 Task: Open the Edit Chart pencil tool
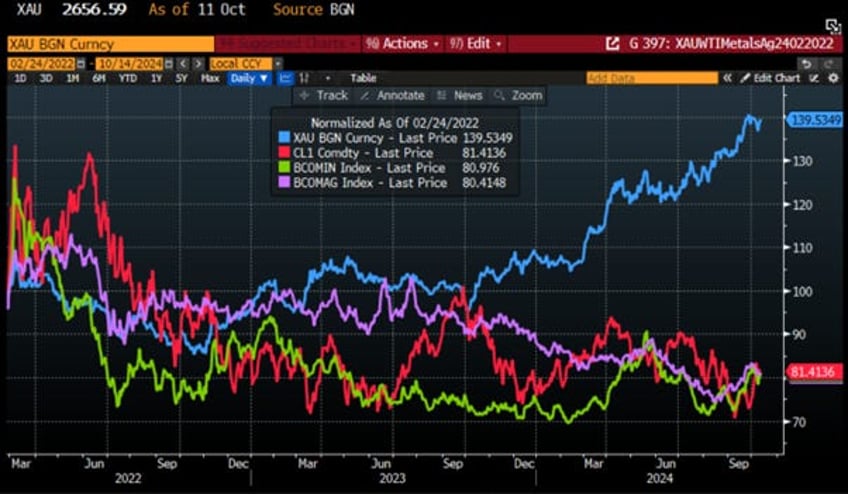770,78
